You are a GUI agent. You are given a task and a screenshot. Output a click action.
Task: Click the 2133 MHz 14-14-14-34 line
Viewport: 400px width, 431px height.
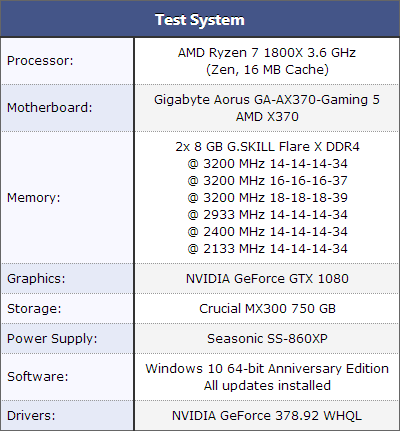[x=267, y=249]
